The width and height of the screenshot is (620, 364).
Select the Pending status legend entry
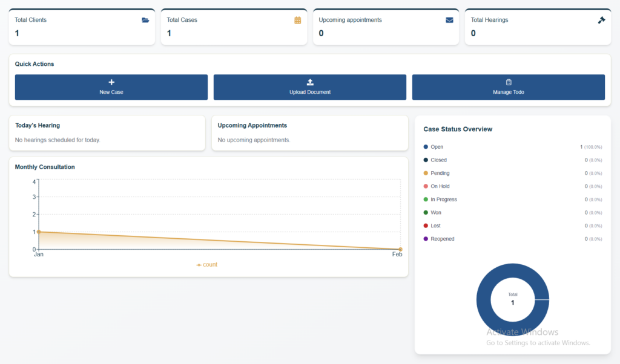tap(437, 174)
